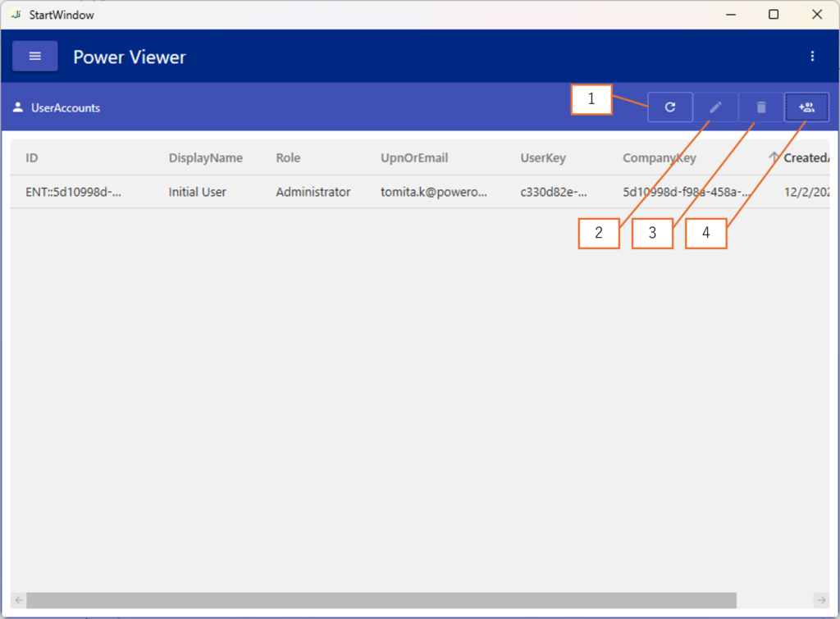Sort by UpnOrEmail column header
840x619 pixels.
(414, 158)
